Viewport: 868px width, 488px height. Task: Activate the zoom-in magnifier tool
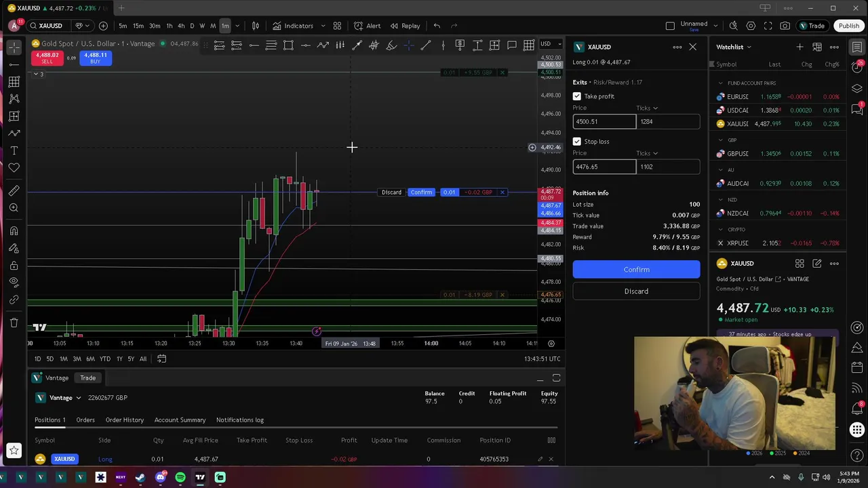pyautogui.click(x=14, y=208)
